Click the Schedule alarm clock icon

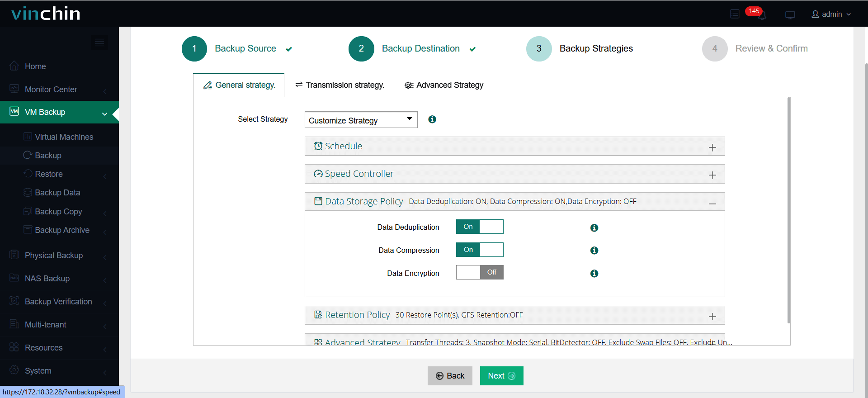318,146
